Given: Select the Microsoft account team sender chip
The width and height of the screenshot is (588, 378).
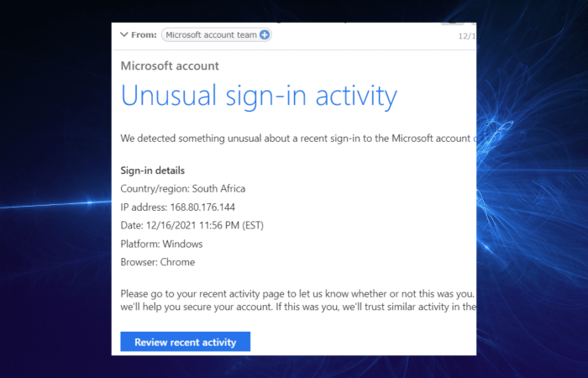Looking at the screenshot, I should click(x=217, y=35).
